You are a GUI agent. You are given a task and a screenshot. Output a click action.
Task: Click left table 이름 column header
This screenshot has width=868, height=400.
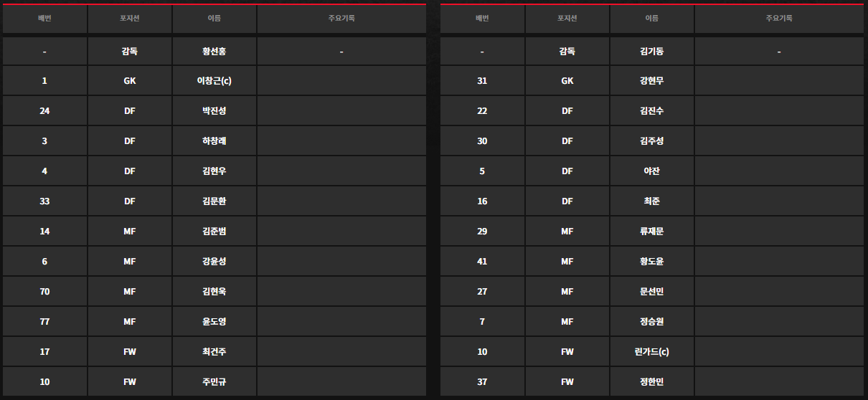214,19
